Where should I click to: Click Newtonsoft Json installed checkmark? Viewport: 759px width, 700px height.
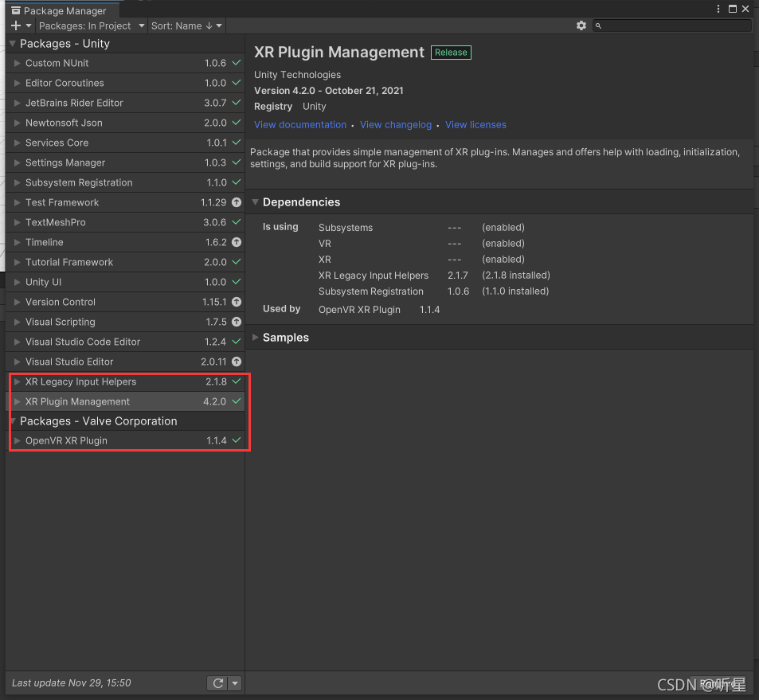tap(237, 122)
